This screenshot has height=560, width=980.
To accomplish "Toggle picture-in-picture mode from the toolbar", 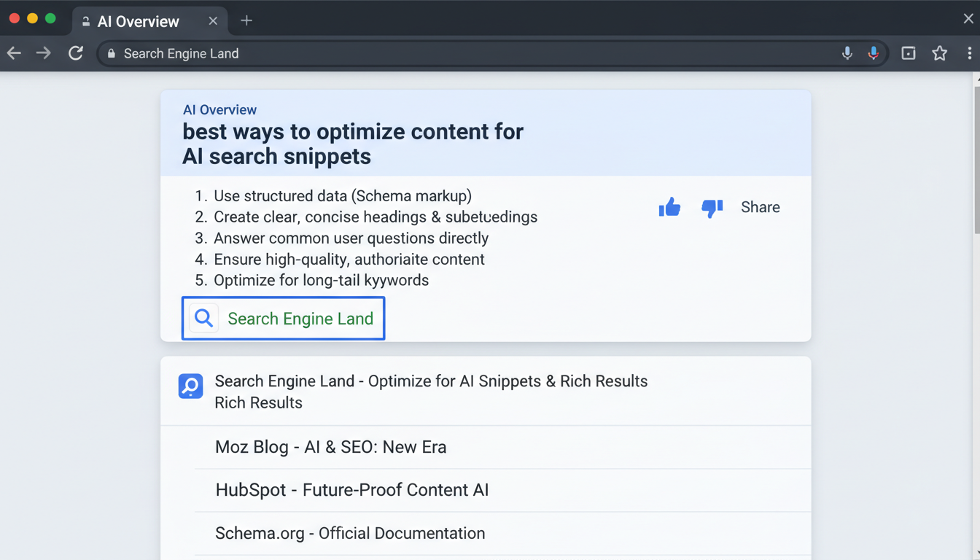I will (908, 53).
